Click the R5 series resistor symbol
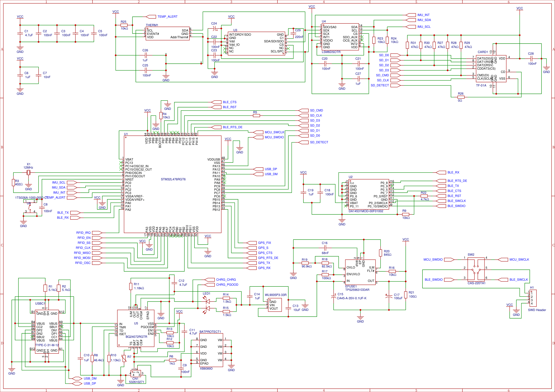 pos(256,116)
